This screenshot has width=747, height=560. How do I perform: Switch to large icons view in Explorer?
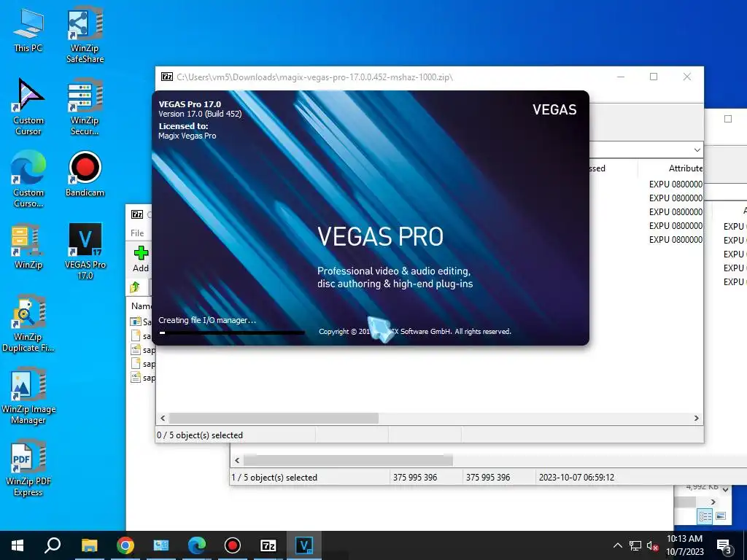pyautogui.click(x=720, y=516)
